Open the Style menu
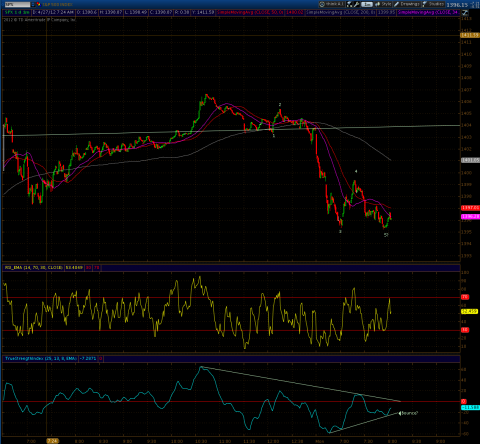This screenshot has width=480, height=444. [x=383, y=4]
